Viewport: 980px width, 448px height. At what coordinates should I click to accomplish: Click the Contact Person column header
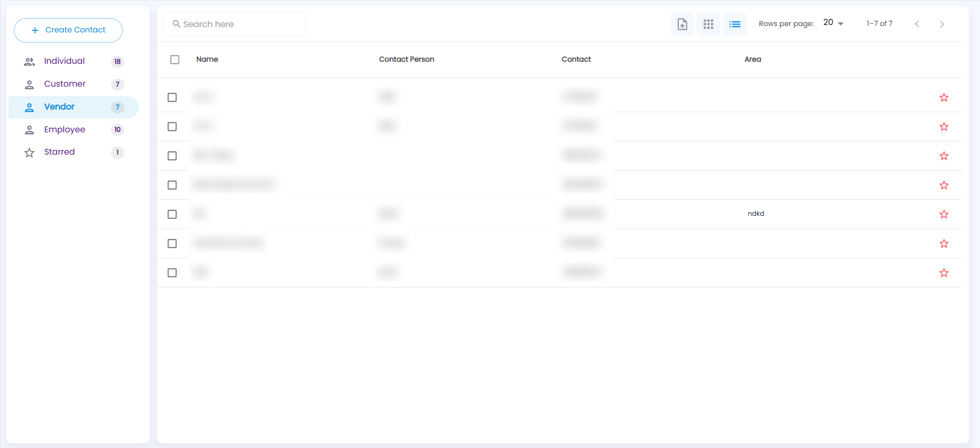coord(407,59)
